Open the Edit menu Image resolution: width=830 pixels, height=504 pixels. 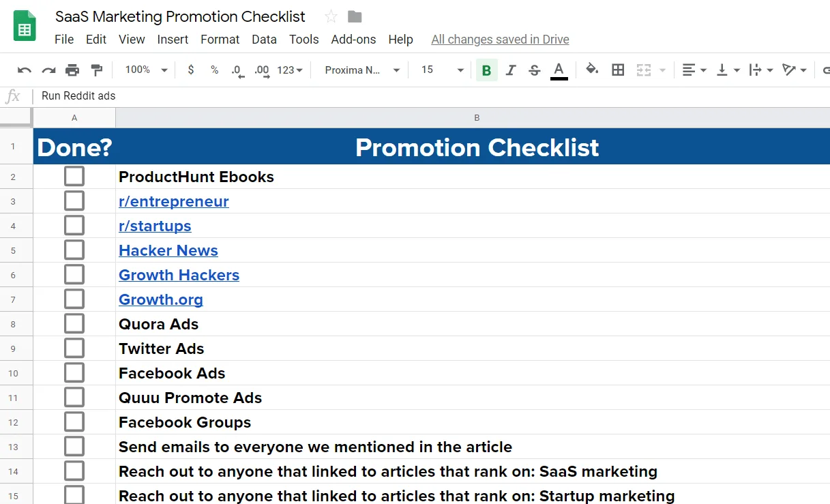[96, 40]
